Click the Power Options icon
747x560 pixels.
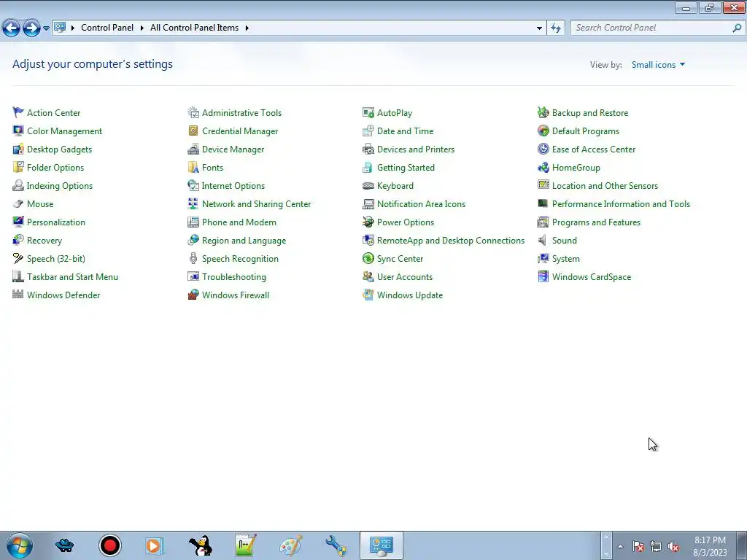click(368, 222)
